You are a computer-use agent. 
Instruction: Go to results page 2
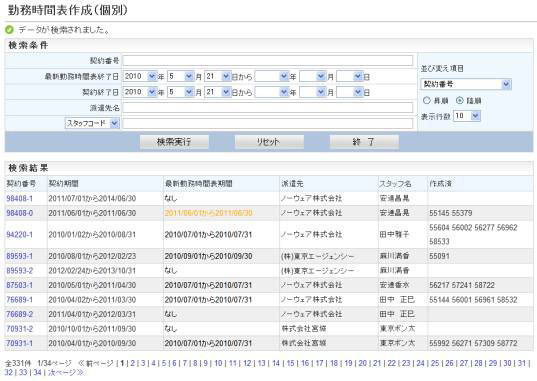click(x=133, y=363)
